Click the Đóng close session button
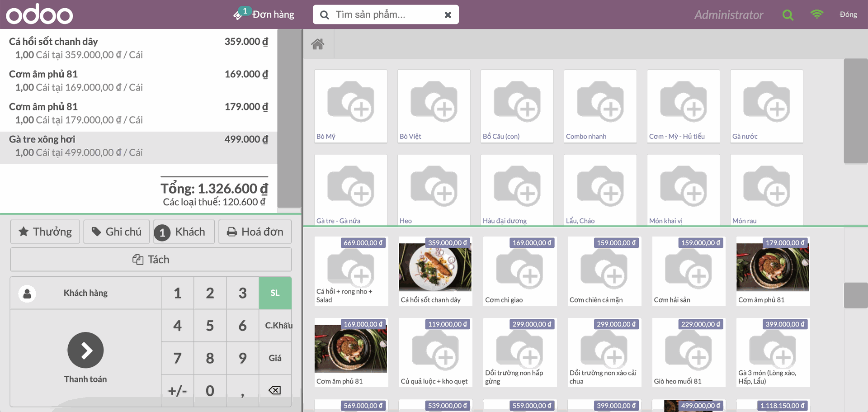Image resolution: width=868 pixels, height=412 pixels. (x=848, y=14)
